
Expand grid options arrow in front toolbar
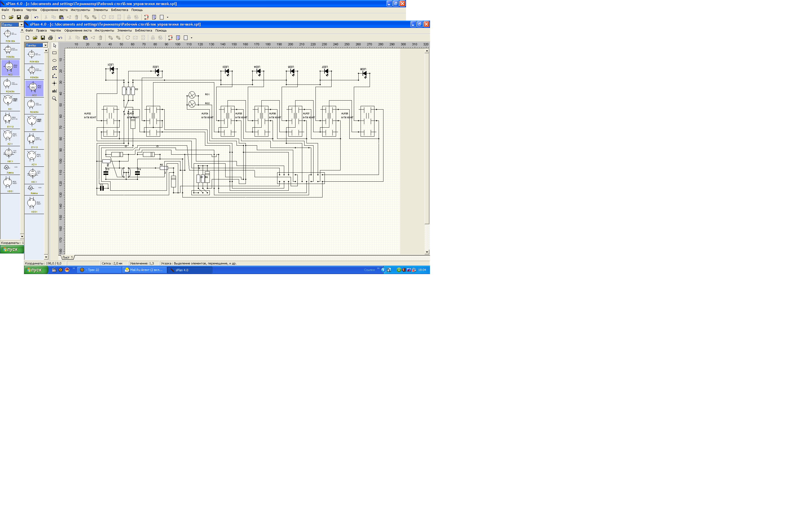pyautogui.click(x=192, y=38)
